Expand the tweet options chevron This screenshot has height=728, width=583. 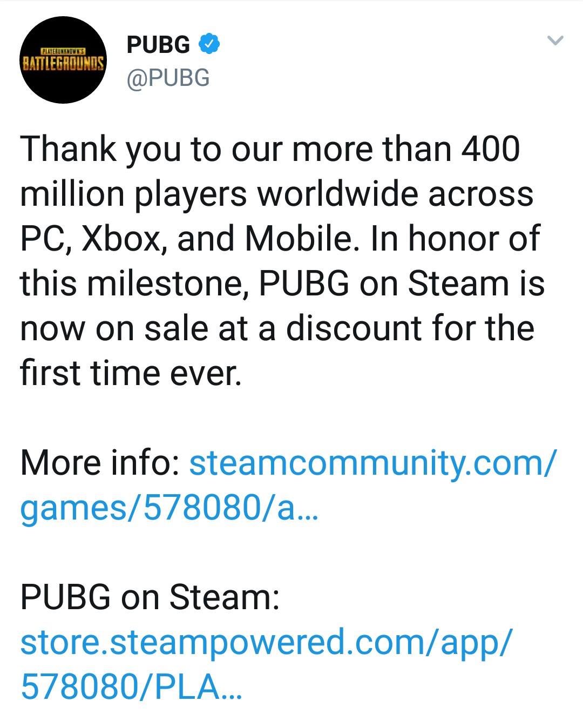[x=555, y=41]
